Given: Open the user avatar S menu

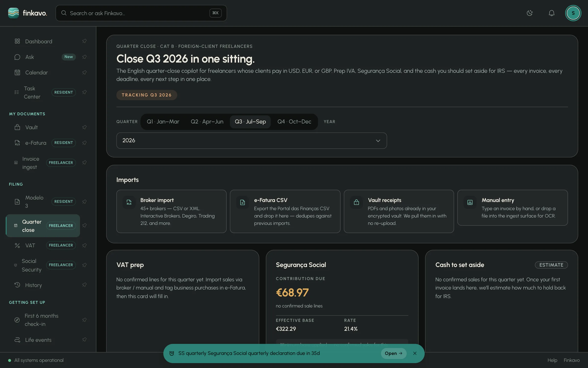Looking at the screenshot, I should click(x=573, y=13).
